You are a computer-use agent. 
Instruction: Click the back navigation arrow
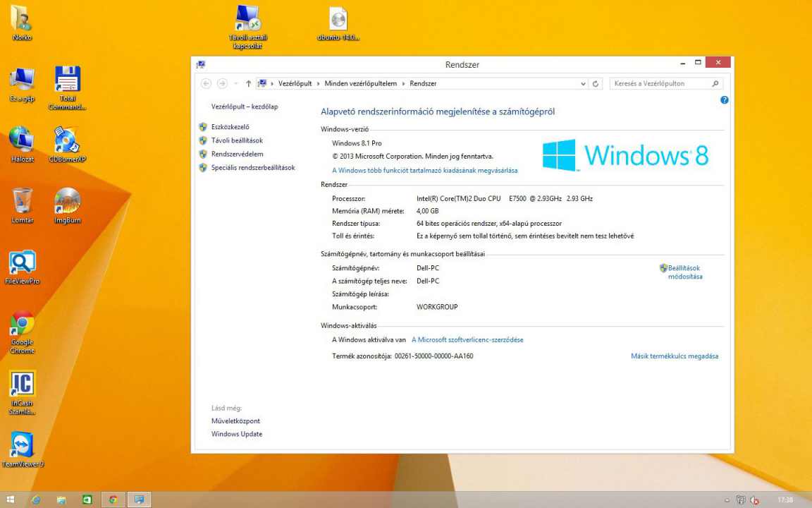(x=206, y=83)
